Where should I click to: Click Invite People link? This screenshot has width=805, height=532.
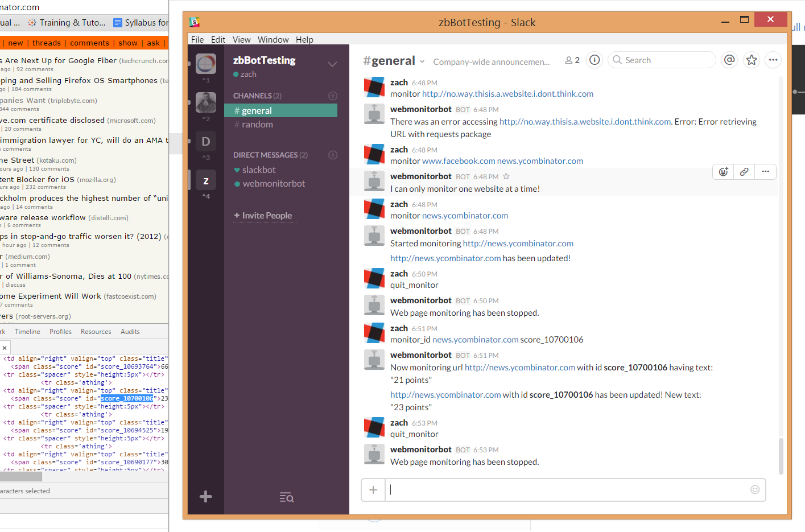tap(263, 215)
